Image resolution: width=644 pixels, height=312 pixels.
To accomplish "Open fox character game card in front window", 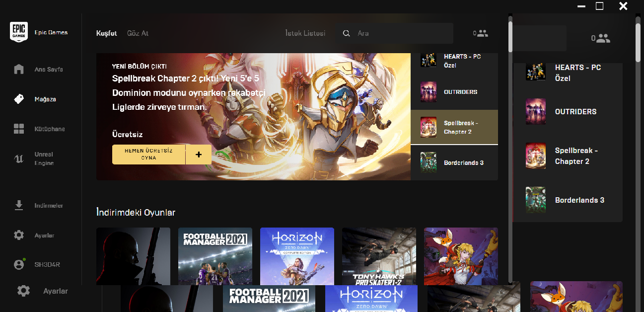I will point(461,256).
